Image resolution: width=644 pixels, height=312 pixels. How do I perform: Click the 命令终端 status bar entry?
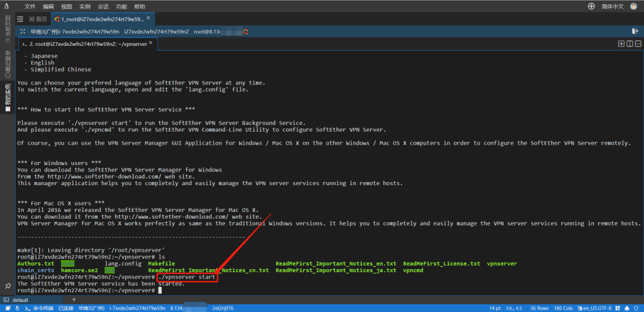(x=40, y=308)
